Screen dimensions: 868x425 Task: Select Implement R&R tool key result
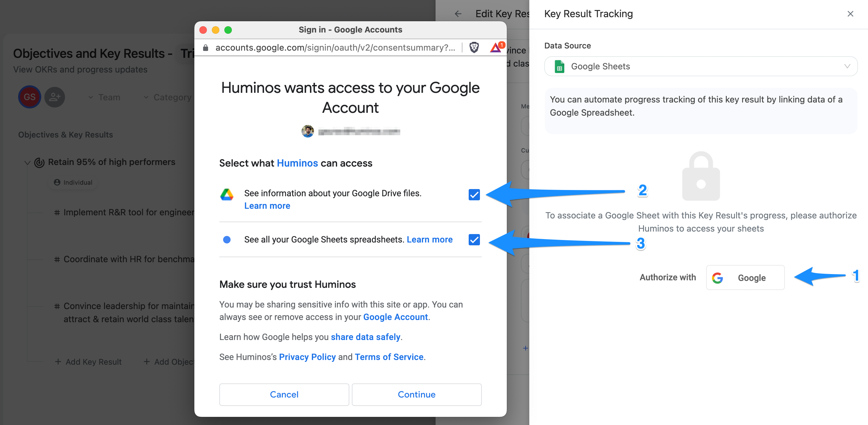point(129,213)
